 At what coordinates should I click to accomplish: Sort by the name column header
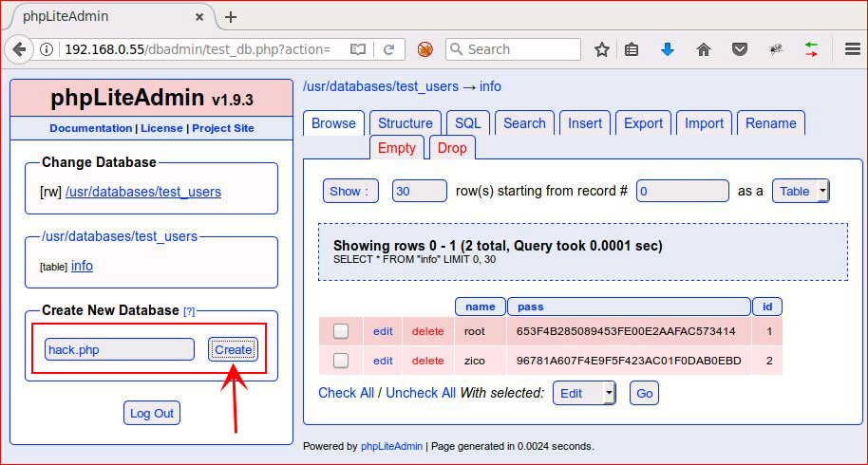click(x=481, y=307)
